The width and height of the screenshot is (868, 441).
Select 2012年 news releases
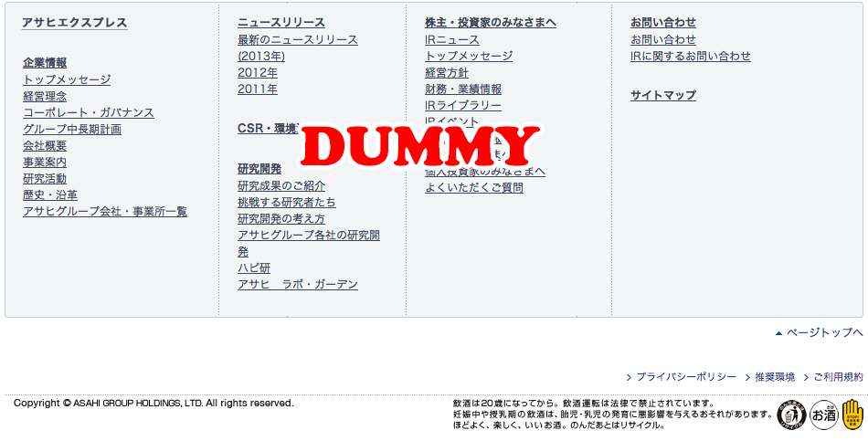[258, 73]
